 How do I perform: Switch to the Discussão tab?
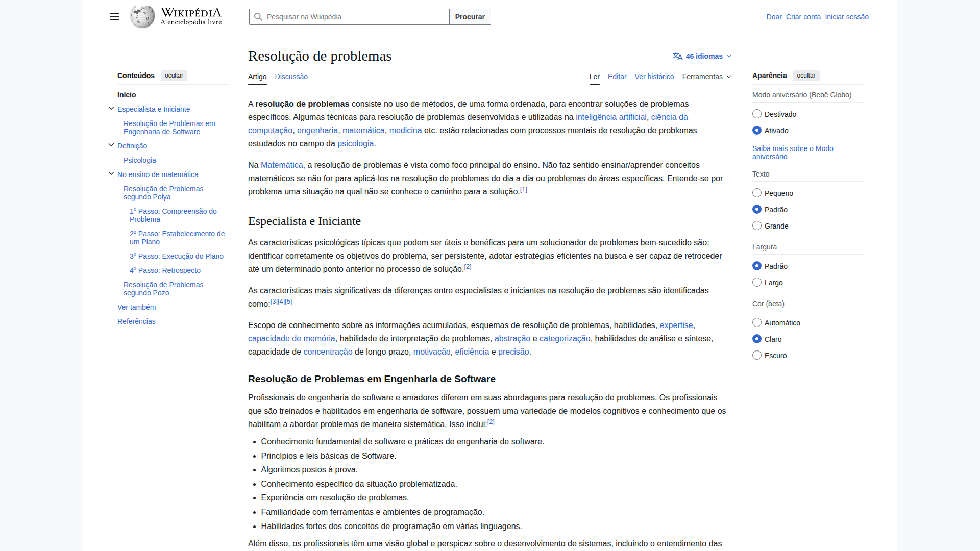tap(291, 77)
